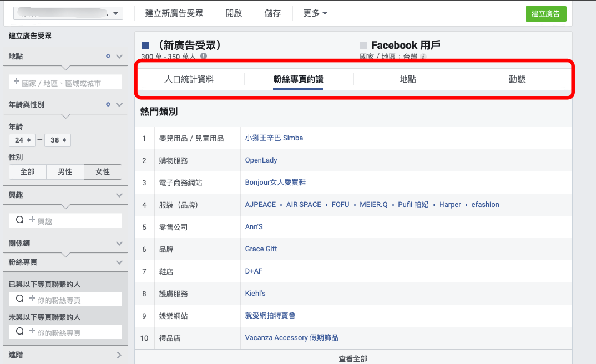Open 小獅王辛巴 Simba page link

point(274,138)
